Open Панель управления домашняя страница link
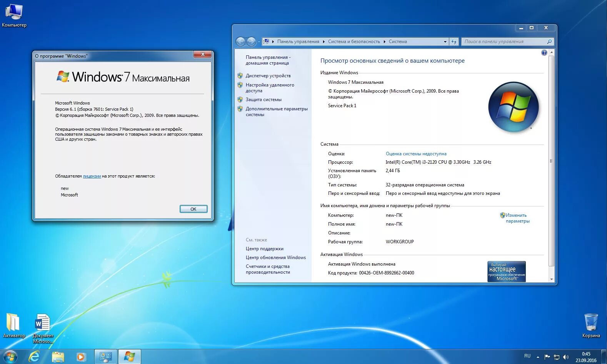The width and height of the screenshot is (607, 364). pos(268,60)
